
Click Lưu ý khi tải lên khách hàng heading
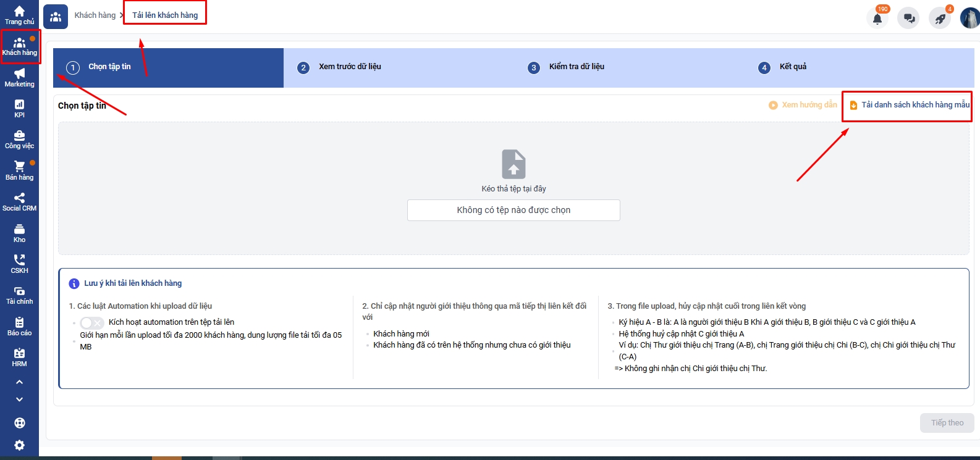[133, 283]
